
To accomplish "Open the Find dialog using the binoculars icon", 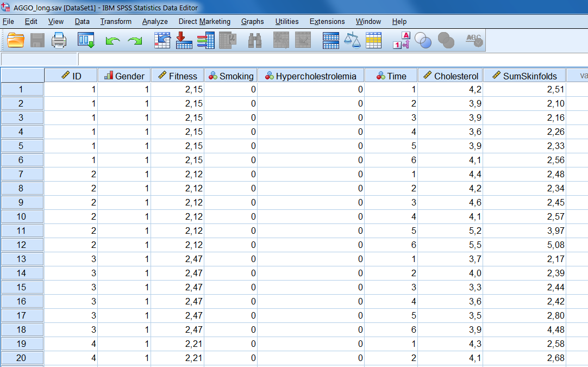I will [254, 40].
